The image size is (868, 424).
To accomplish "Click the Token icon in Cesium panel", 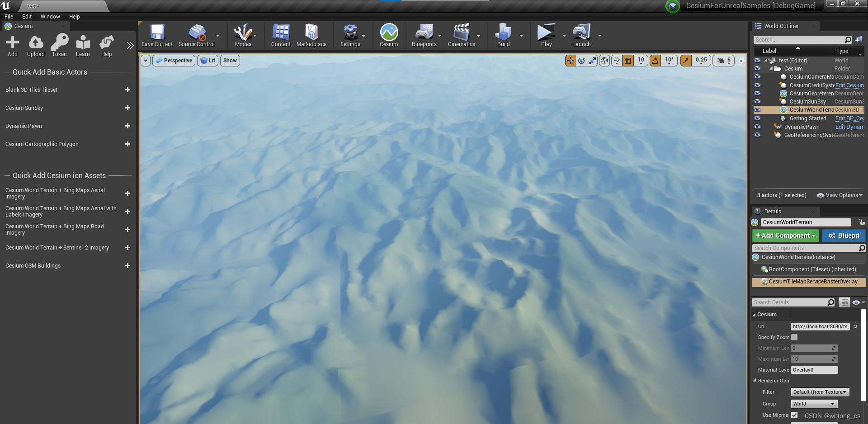I will [59, 45].
